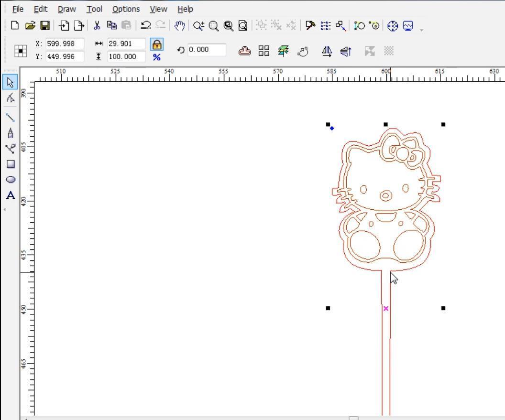Open the array copy tool

coord(263,51)
